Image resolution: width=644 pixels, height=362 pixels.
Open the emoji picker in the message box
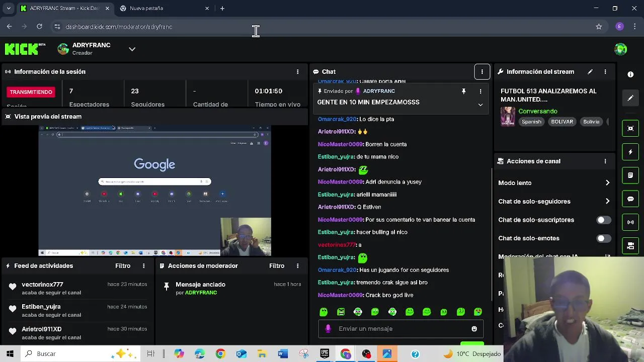pos(474,329)
